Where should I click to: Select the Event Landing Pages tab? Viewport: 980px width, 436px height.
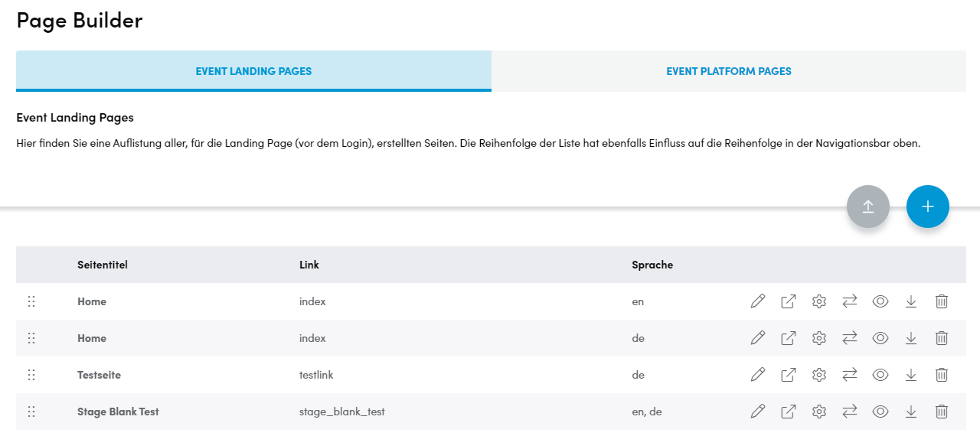point(253,71)
